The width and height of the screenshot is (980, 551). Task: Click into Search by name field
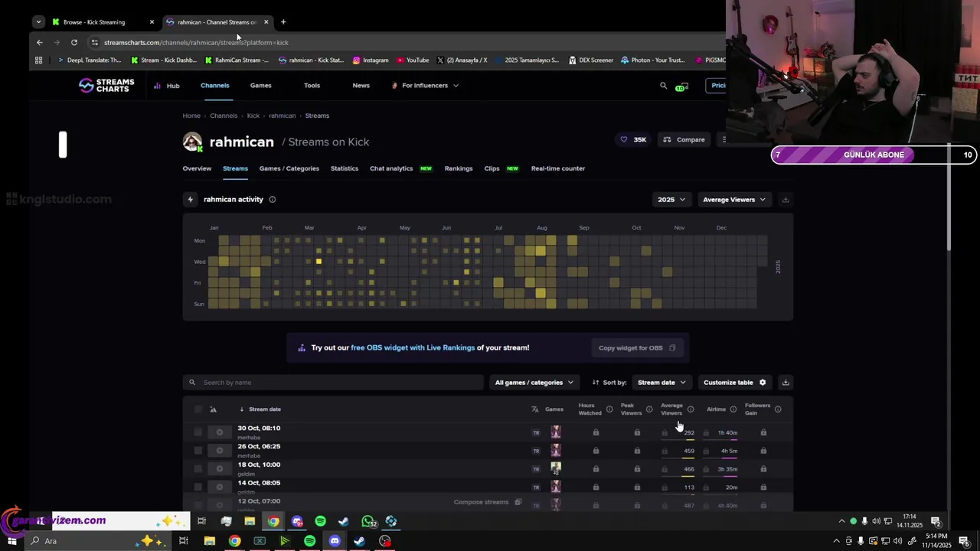click(x=333, y=383)
